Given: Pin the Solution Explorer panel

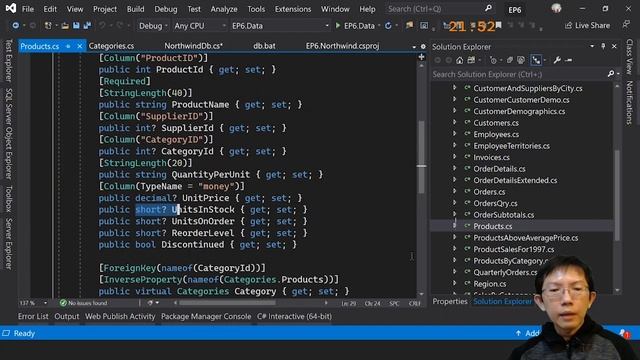Looking at the screenshot, I should [x=603, y=47].
